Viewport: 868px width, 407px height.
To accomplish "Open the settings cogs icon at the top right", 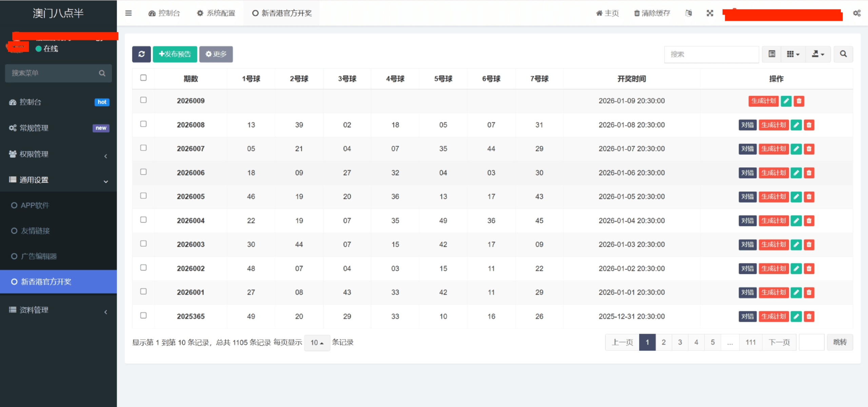I will [x=857, y=13].
